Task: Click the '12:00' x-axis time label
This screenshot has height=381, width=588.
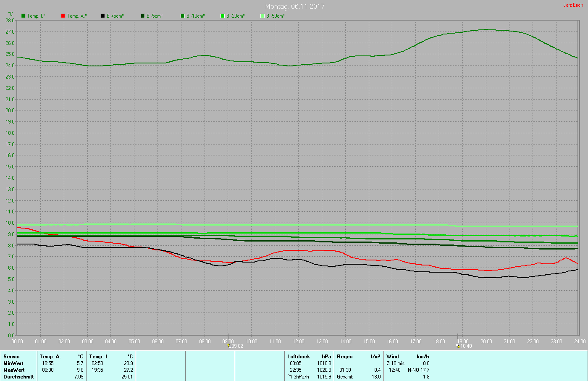Action: [299, 342]
